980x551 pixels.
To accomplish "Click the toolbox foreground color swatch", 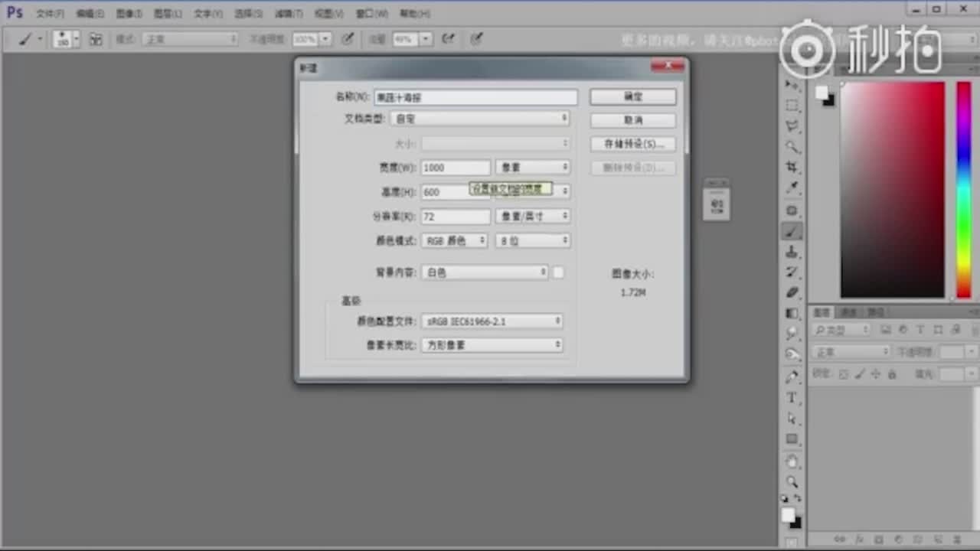I will (788, 515).
